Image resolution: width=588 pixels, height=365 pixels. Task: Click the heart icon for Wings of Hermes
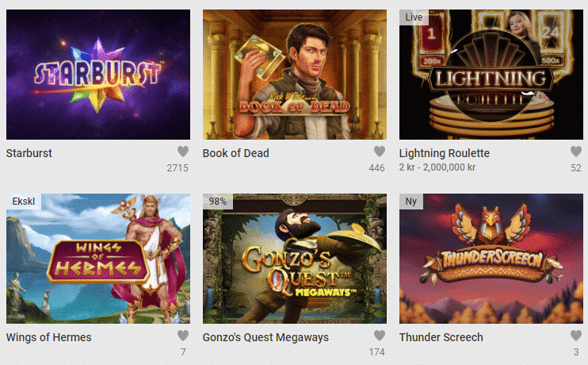[183, 336]
